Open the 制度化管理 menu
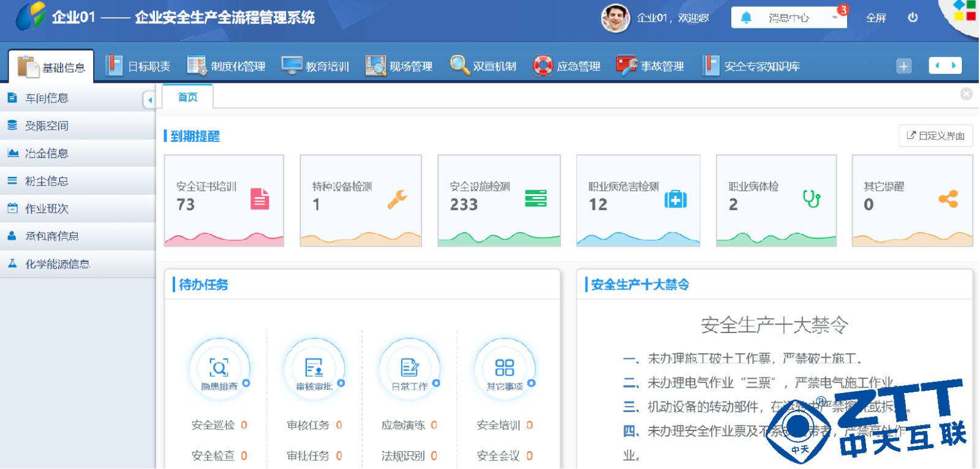This screenshot has height=469, width=980. (x=226, y=66)
